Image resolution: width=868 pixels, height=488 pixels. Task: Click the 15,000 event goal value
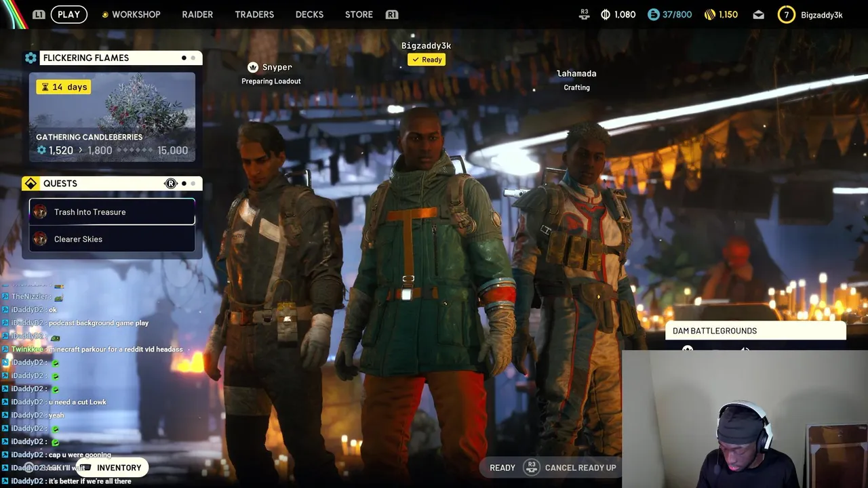point(172,150)
